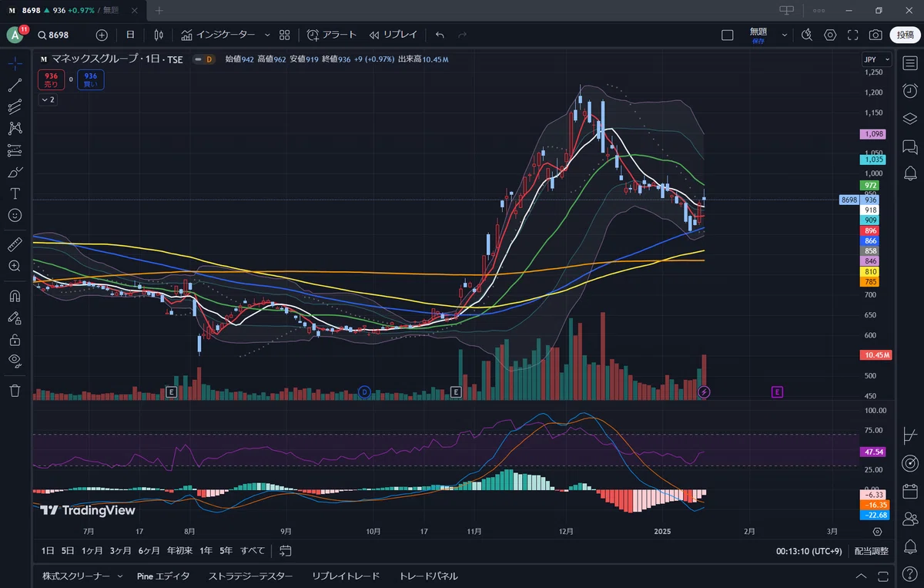Screen dimensions: 924x588
Task: Hide all drawings with the eye icon
Action: tap(15, 360)
